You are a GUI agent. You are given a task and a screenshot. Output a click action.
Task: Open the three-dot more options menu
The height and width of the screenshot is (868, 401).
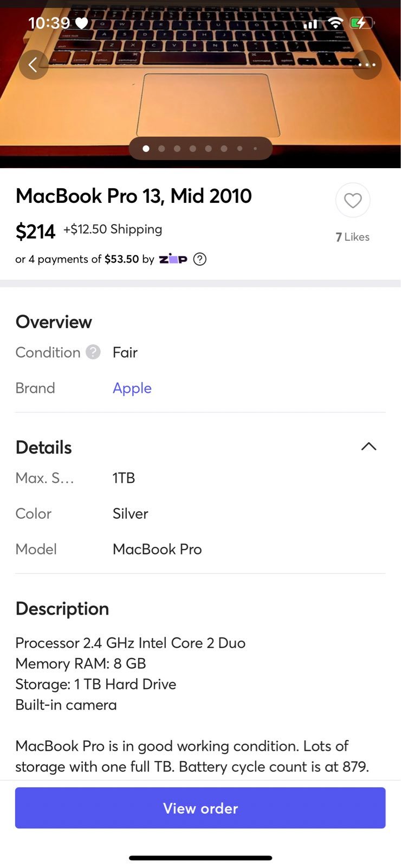coord(367,65)
